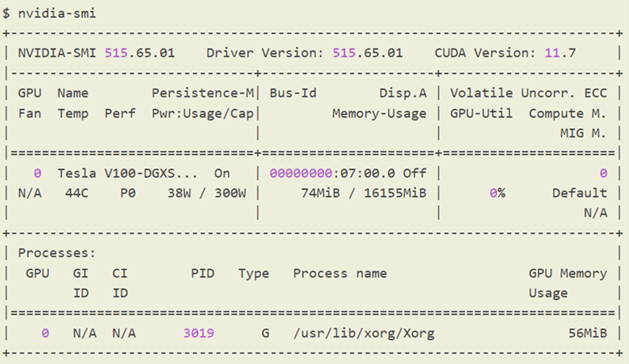Click the P0 performance state value
629x364 pixels.
128,193
